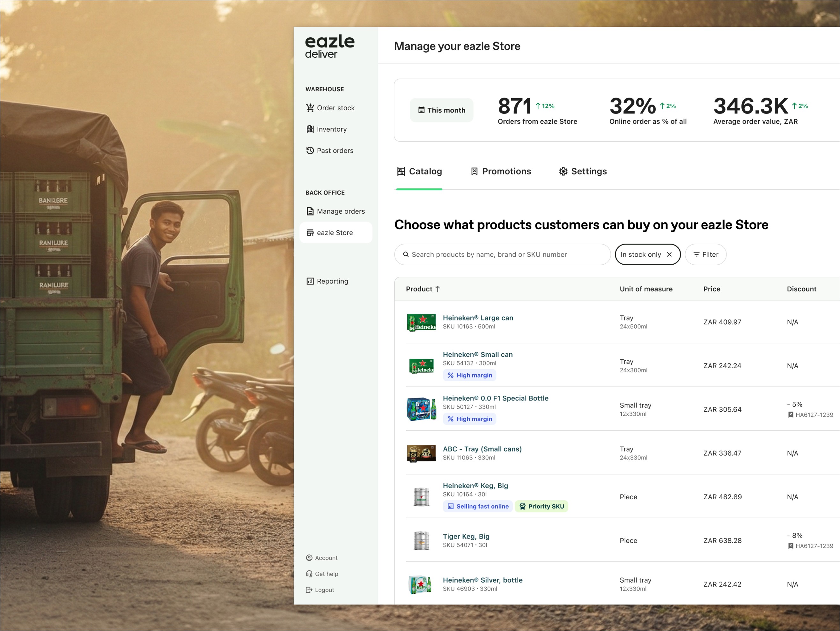
Task: Open Tiger Keg, Big product link
Action: click(466, 536)
